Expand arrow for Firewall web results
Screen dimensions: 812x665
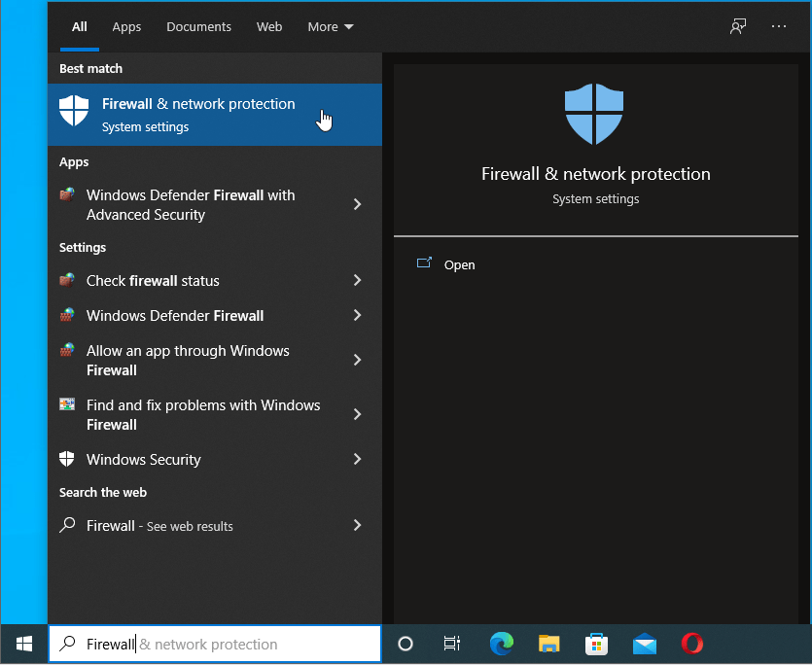pos(357,525)
